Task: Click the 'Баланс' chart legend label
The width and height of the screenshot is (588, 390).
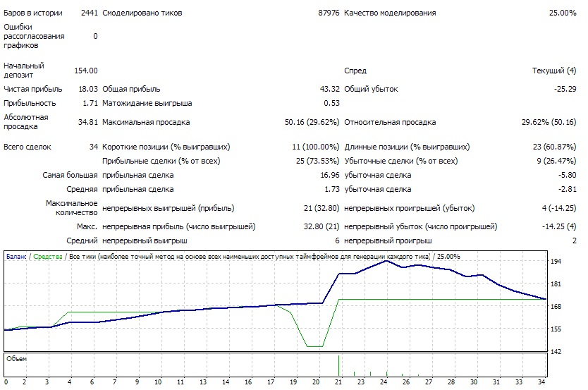Action: tap(16, 257)
